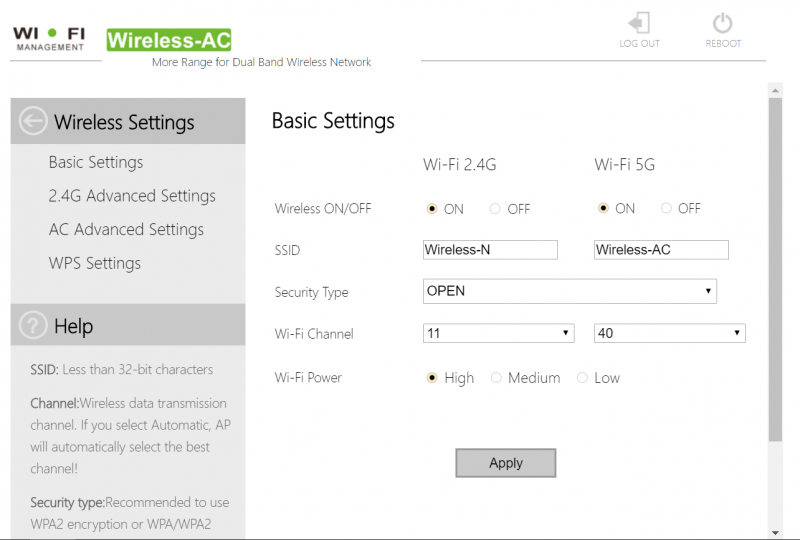This screenshot has width=800, height=540.
Task: Open 2.4G Advanced Settings
Action: 132,196
